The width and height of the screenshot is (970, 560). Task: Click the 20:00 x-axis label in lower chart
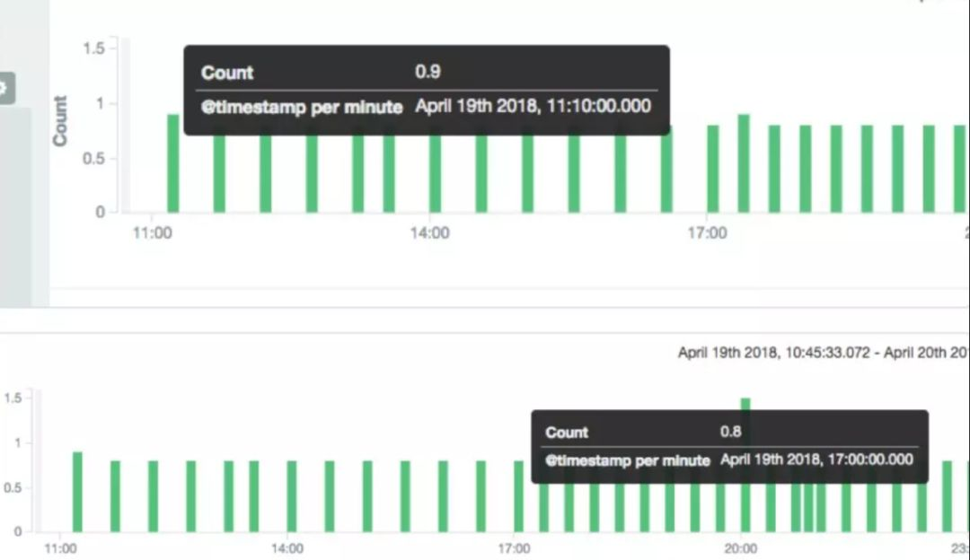(741, 548)
